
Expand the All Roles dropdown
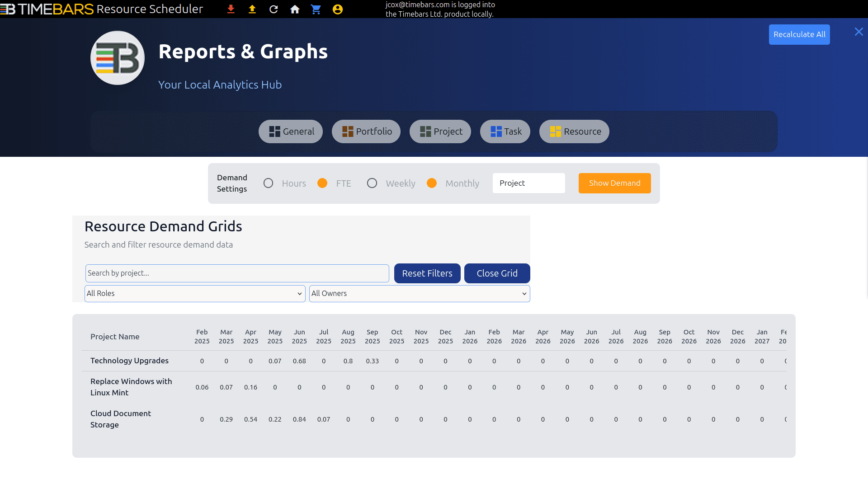[195, 294]
